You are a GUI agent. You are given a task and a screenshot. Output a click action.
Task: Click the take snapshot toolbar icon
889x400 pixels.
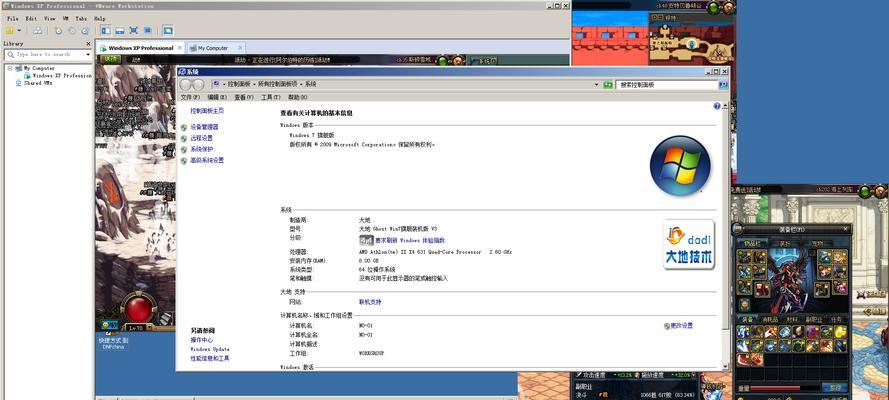[x=58, y=31]
